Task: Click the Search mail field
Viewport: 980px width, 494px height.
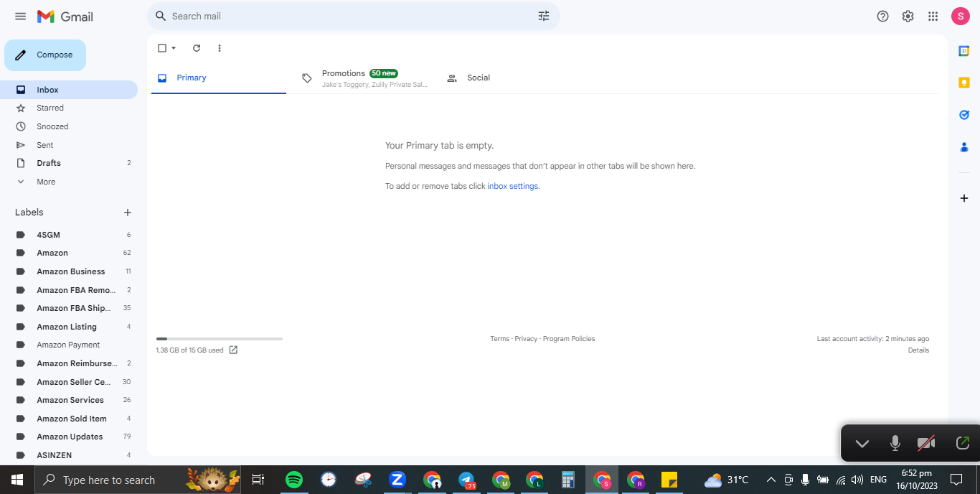Action: pyautogui.click(x=354, y=16)
